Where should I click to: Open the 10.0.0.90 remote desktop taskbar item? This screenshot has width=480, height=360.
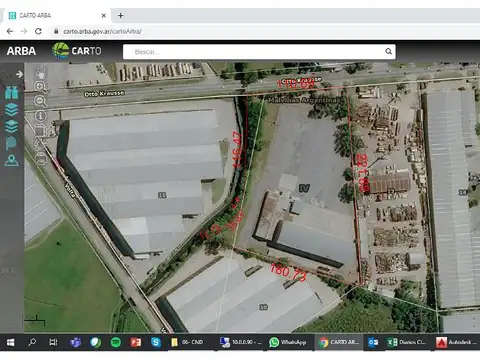[241, 342]
